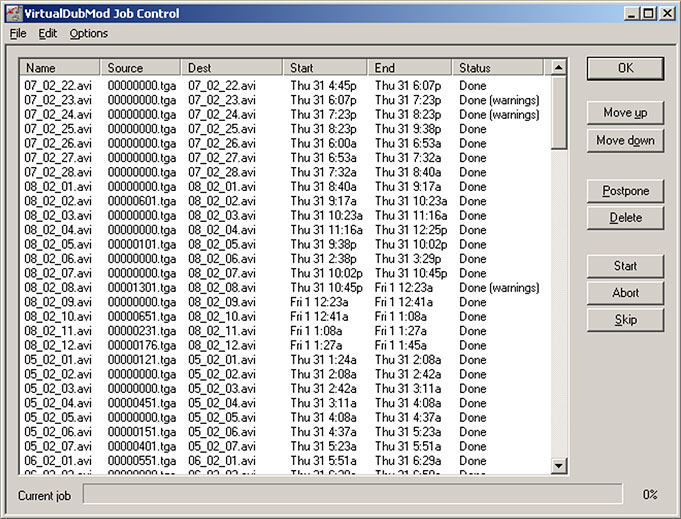Select the 08_02_08.avi job row
The height and width of the screenshot is (519, 681).
tap(58, 288)
